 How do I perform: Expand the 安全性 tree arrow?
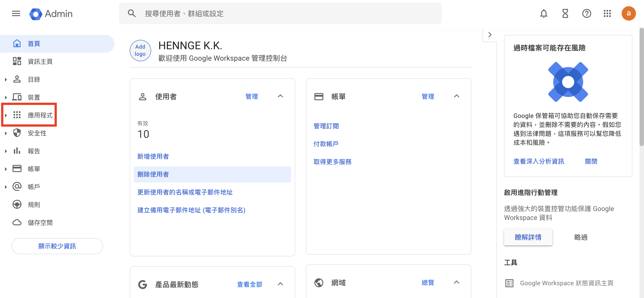(6, 133)
